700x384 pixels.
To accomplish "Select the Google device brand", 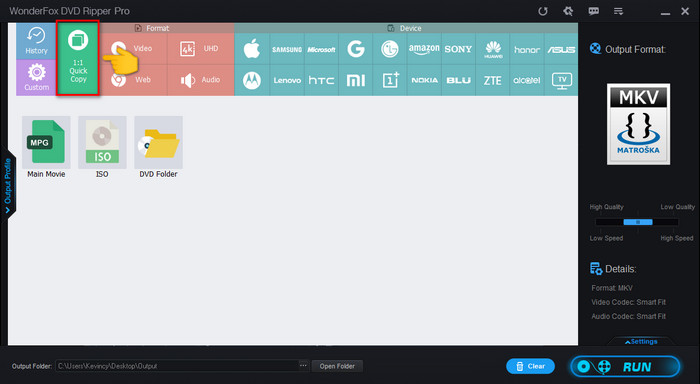I will click(x=356, y=49).
